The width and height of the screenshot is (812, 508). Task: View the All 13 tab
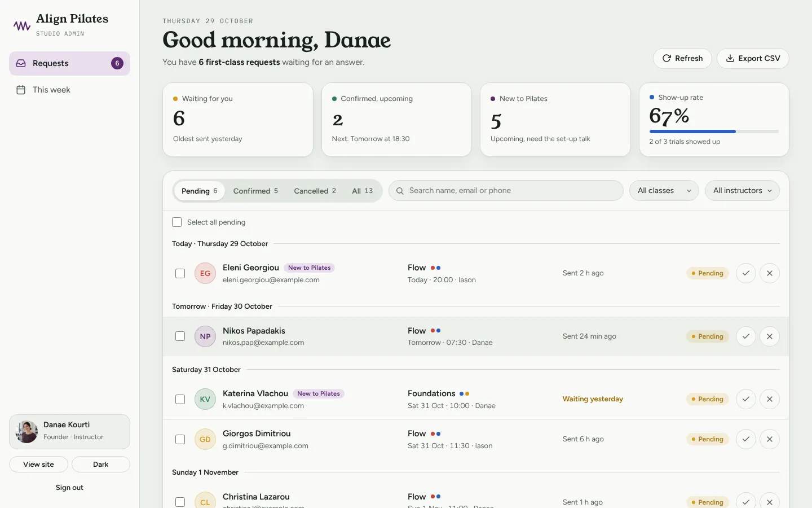pyautogui.click(x=363, y=191)
